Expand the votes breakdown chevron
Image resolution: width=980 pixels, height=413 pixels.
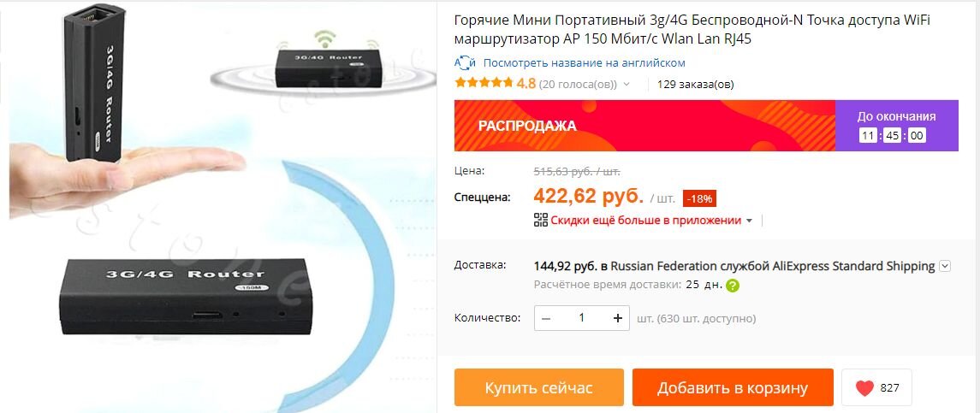[627, 84]
